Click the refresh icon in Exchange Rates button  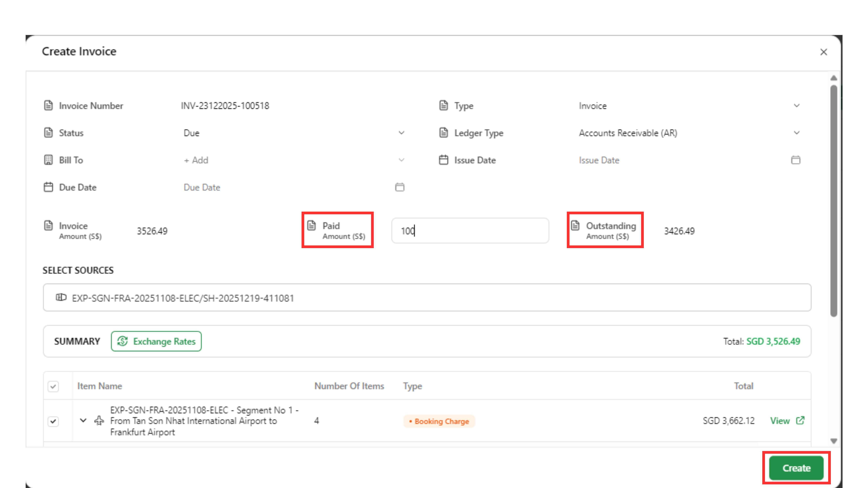(x=122, y=341)
